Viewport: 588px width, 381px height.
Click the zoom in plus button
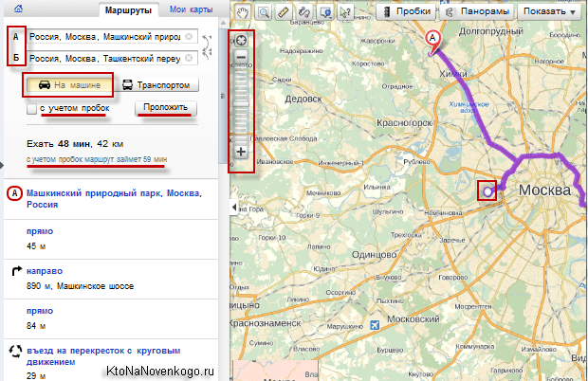tap(241, 152)
